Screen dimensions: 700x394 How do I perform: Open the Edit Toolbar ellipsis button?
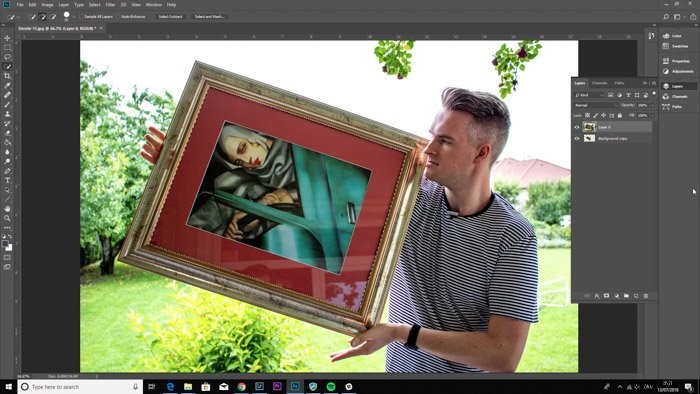[7, 228]
